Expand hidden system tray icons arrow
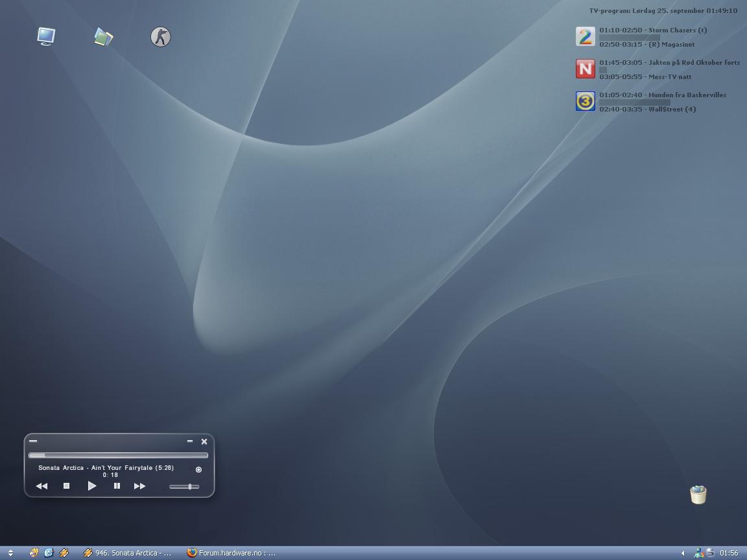Viewport: 747px width, 560px height. pyautogui.click(x=683, y=554)
